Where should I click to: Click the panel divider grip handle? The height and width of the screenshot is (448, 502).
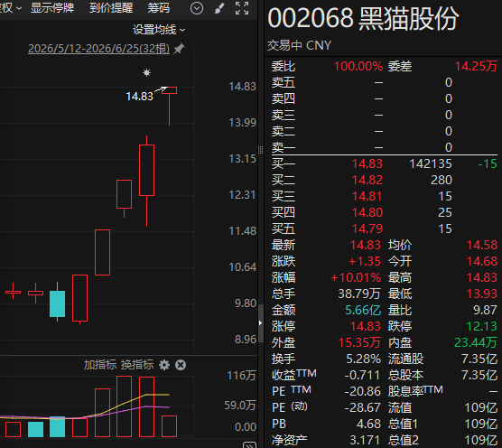pos(260,150)
